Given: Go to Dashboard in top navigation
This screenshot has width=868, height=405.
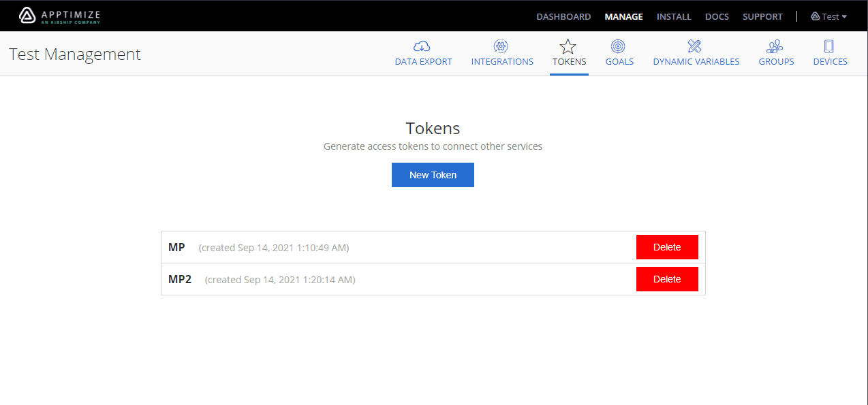Looking at the screenshot, I should click(x=563, y=16).
